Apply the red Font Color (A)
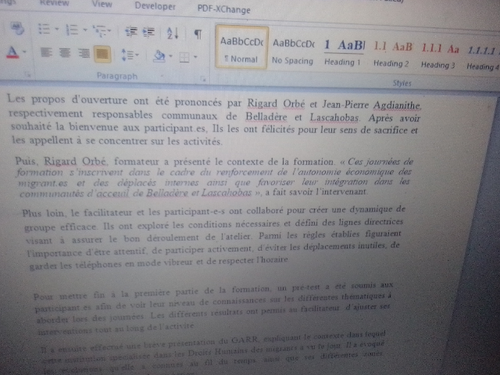Viewport: 500px width, 375px height. 13,52
